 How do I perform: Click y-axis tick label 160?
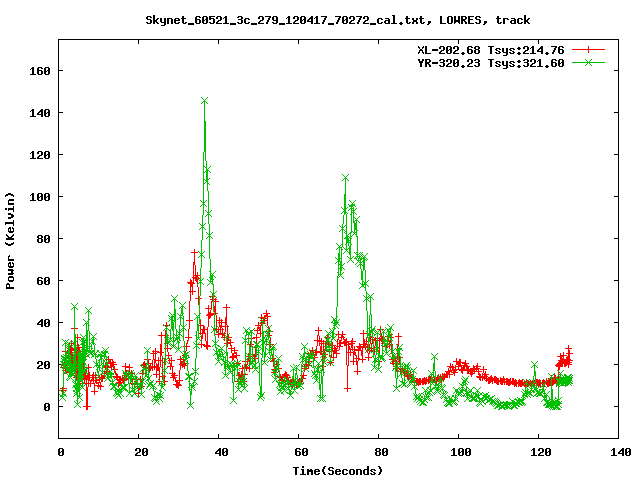(x=40, y=71)
